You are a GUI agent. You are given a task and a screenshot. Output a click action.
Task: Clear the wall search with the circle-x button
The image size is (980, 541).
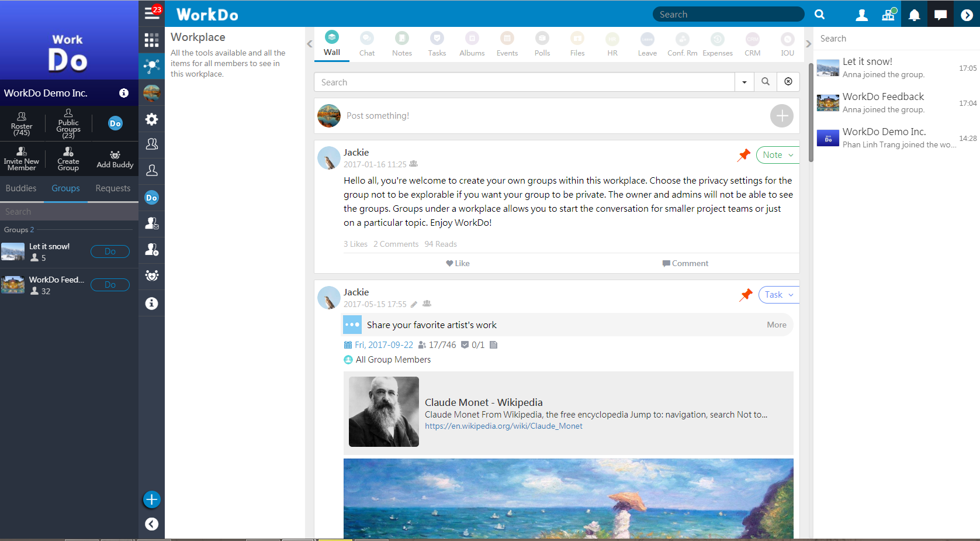788,82
